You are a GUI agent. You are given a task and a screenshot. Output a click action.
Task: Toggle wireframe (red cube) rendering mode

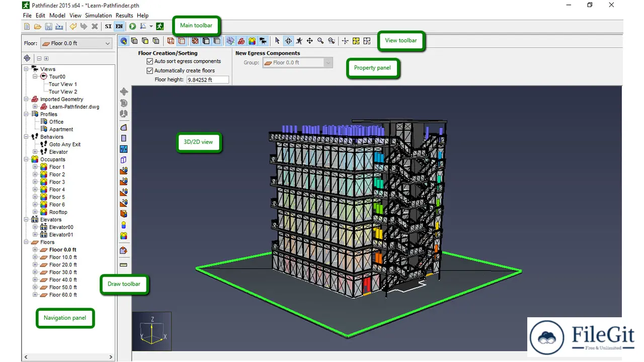(171, 41)
